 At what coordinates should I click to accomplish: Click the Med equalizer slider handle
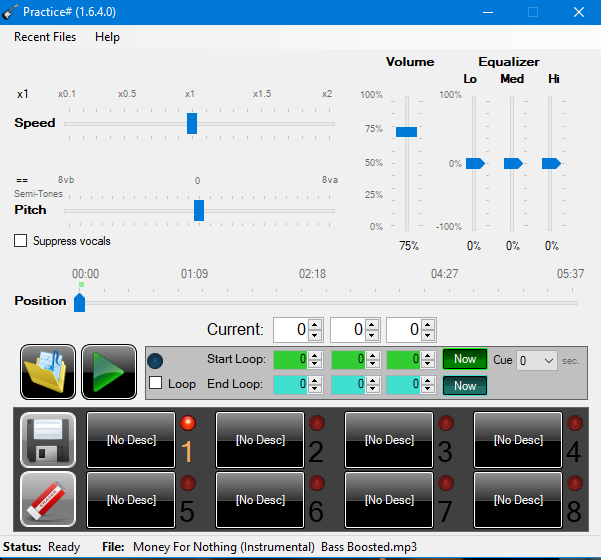[514, 164]
